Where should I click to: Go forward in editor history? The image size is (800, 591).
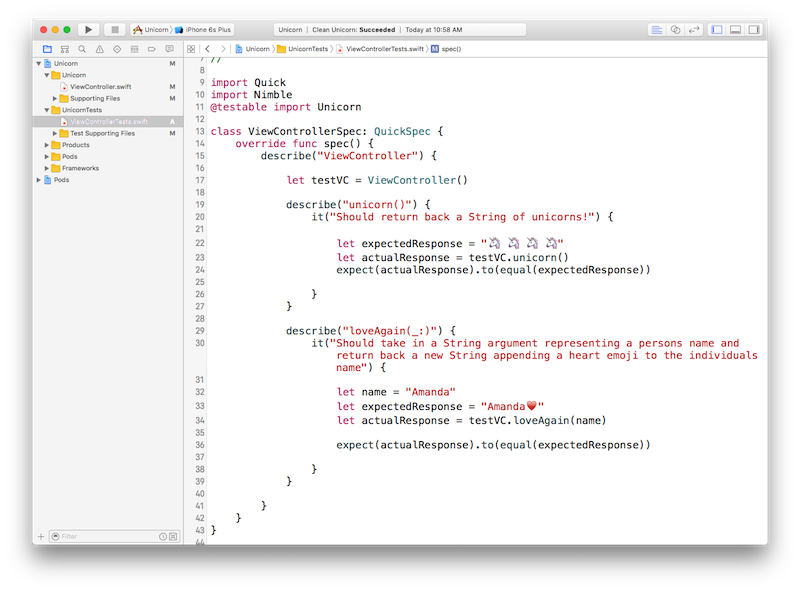(223, 49)
